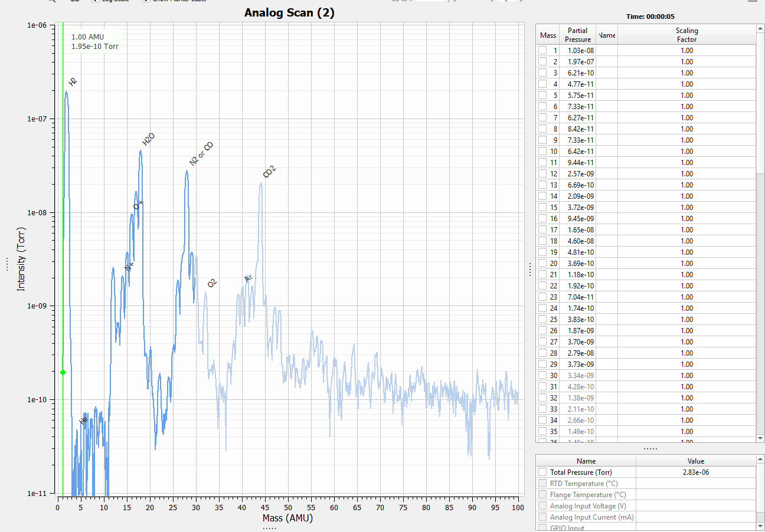Click the Scaling Factor column header
Viewport: 765px width, 532px height.
[x=686, y=35]
